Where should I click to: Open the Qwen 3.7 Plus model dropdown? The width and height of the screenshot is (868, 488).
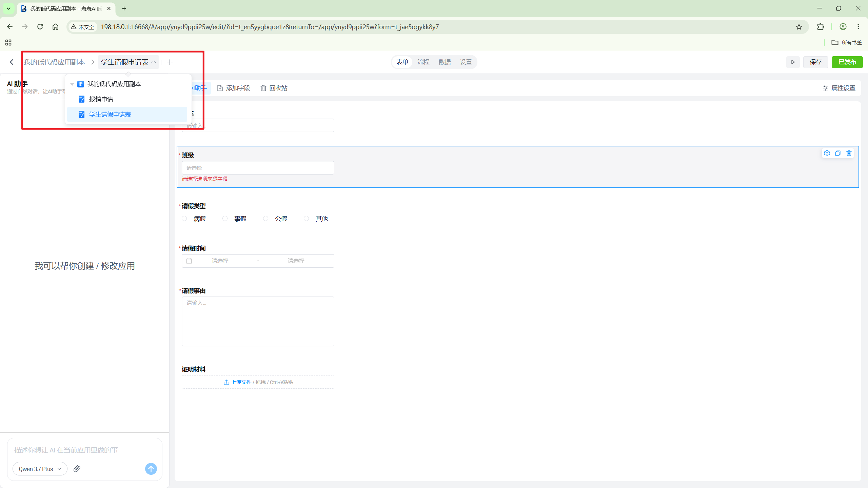pyautogui.click(x=40, y=469)
